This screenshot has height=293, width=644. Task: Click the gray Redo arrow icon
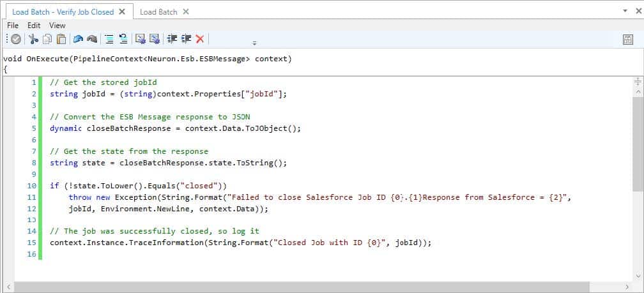tap(92, 39)
